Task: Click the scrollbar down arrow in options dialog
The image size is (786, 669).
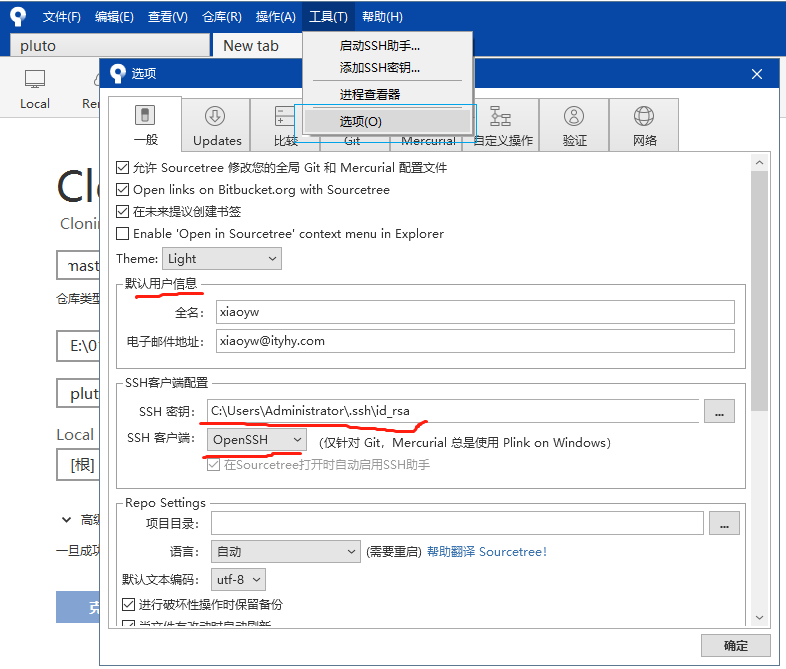Action: point(759,617)
